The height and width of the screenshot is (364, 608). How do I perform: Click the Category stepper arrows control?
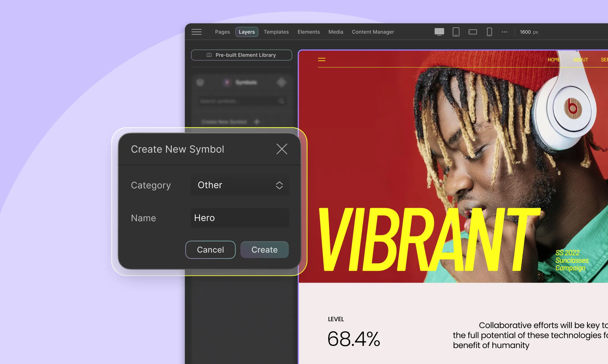tap(279, 185)
